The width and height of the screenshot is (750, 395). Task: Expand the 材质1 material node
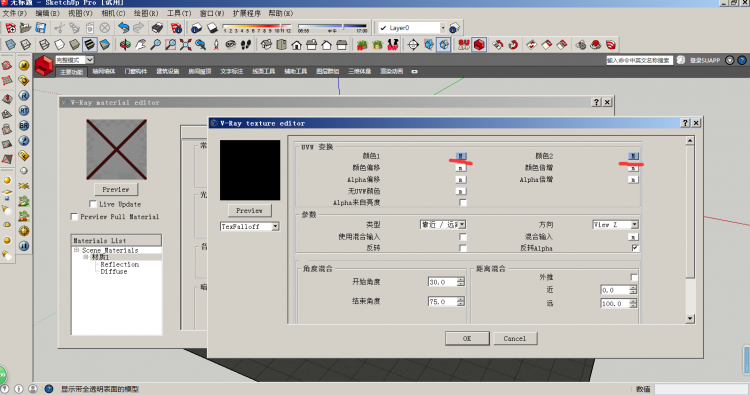point(86,257)
